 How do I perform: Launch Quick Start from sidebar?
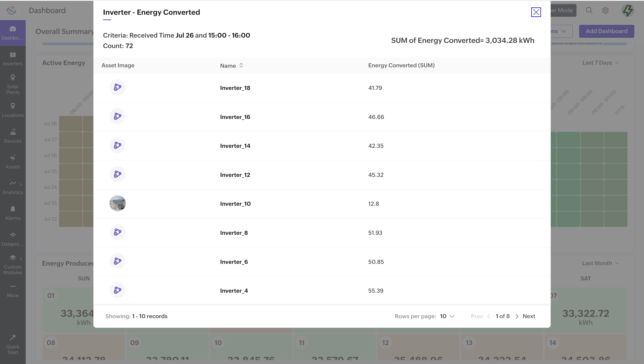click(x=13, y=344)
